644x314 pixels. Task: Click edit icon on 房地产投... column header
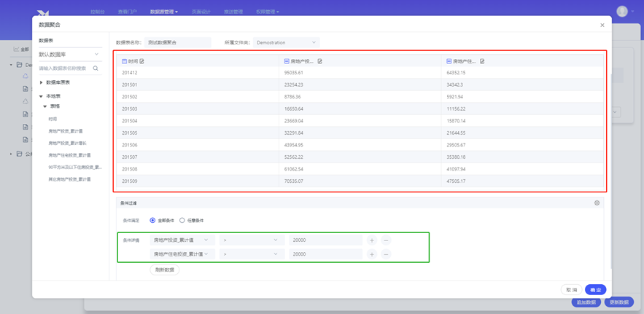coord(319,61)
